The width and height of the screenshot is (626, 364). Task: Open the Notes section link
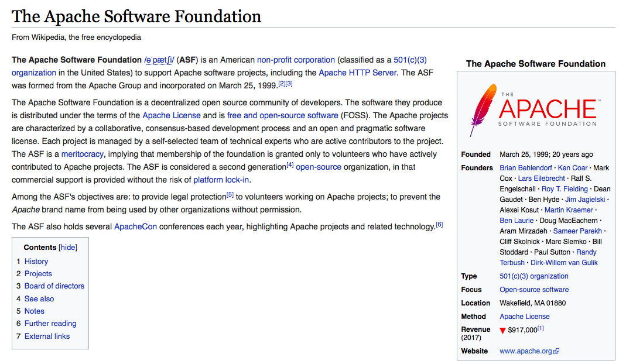[x=35, y=311]
